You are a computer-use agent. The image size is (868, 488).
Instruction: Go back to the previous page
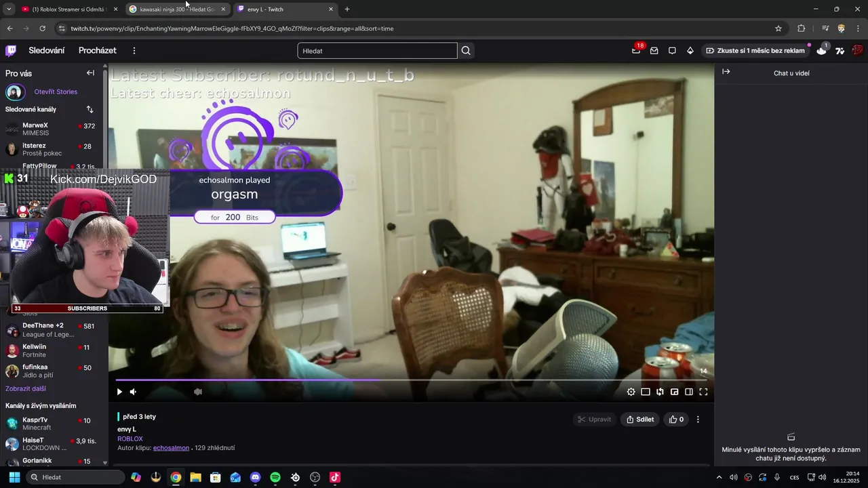click(x=9, y=28)
